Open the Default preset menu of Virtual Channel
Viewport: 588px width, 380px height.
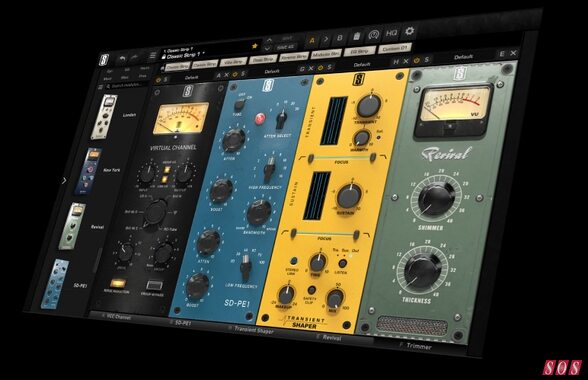click(x=191, y=78)
